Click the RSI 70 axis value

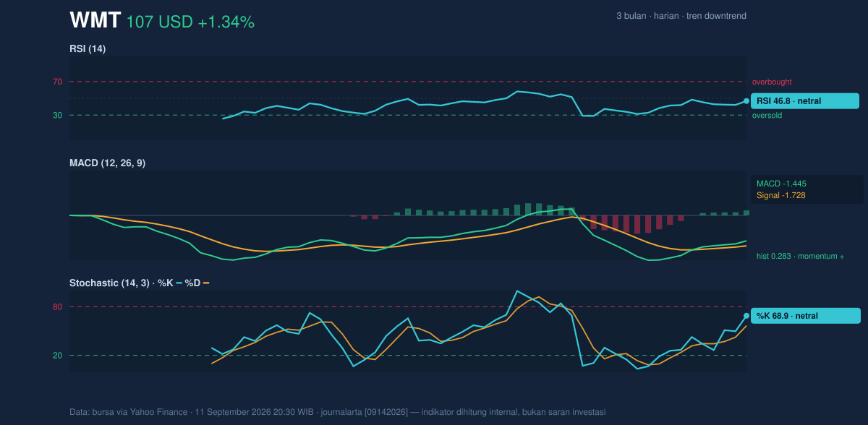pos(57,82)
